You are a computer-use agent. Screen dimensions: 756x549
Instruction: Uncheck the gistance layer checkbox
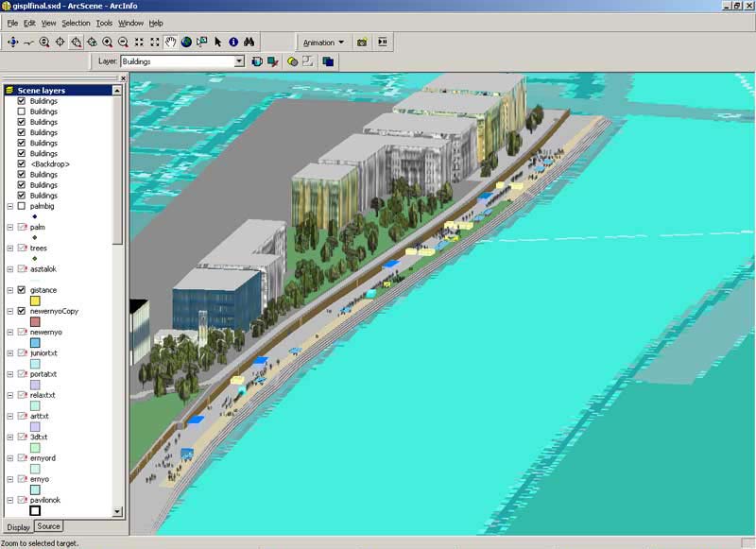pyautogui.click(x=22, y=290)
